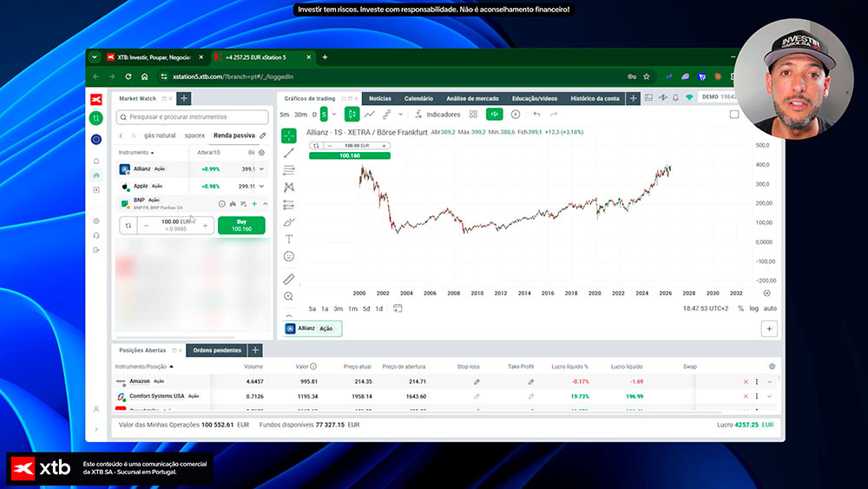Open the emoji sticker tool
This screenshot has width=868, height=489.
289,256
